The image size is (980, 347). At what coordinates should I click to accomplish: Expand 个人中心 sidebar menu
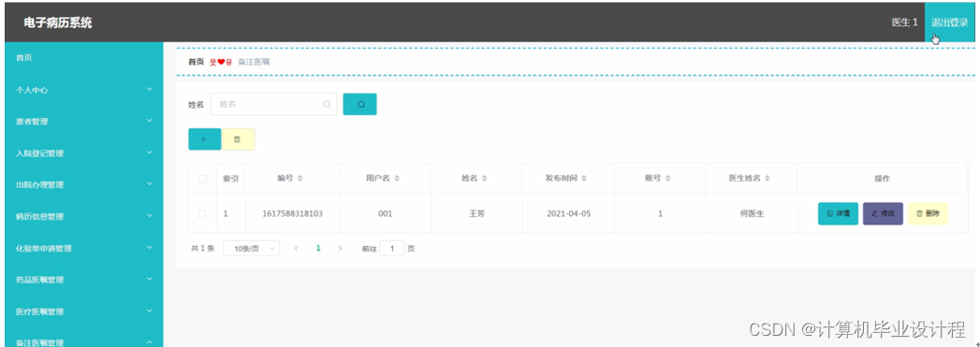83,90
